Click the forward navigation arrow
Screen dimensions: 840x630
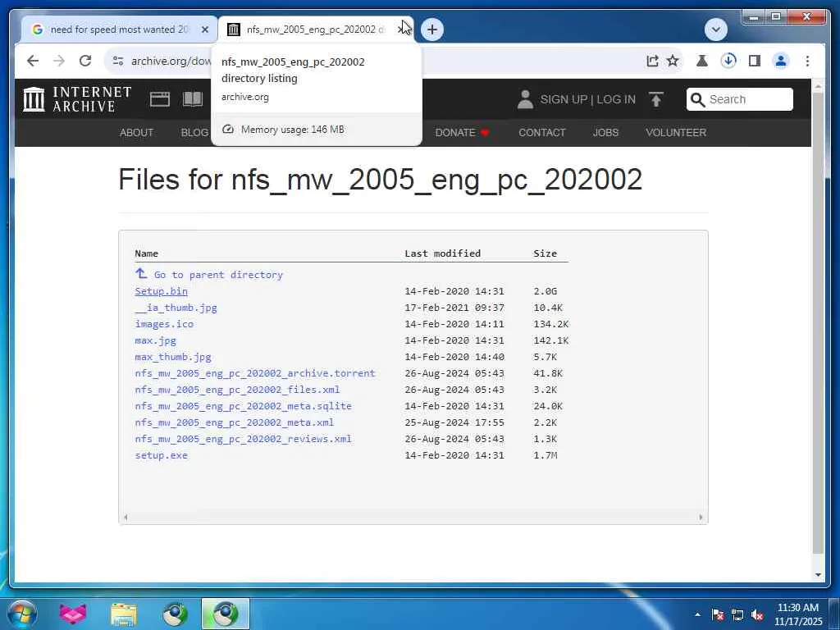(59, 61)
